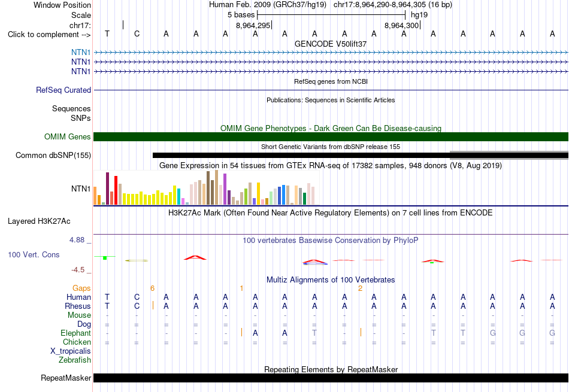The width and height of the screenshot is (569, 392).
Task: Select the X_tropicalis species label
Action: click(71, 351)
